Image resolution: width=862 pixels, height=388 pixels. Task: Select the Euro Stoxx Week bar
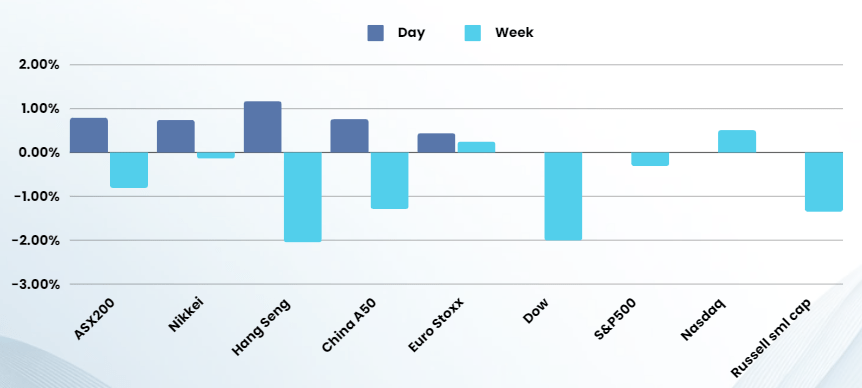pyautogui.click(x=477, y=147)
